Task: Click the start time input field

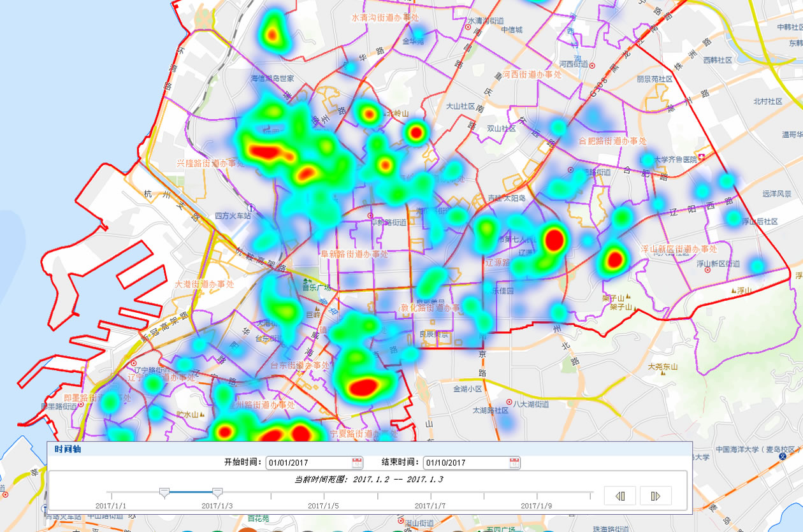Action: [308, 463]
